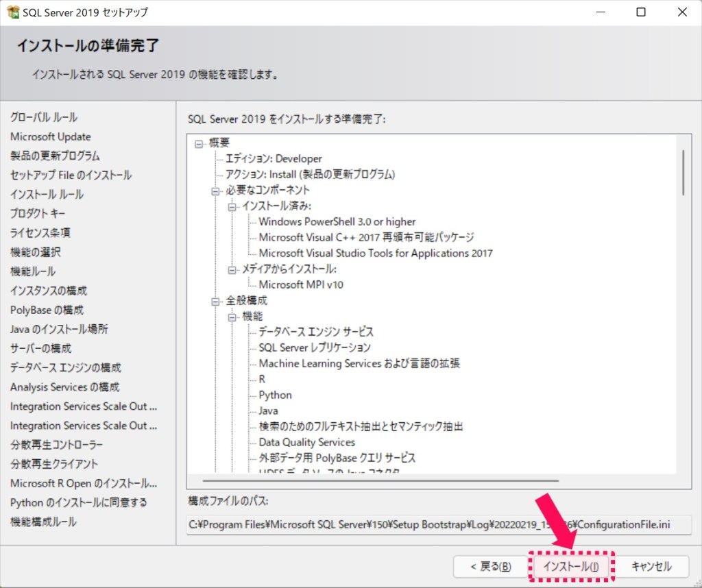Click 機能ルール step
702x588 pixels.
33,271
